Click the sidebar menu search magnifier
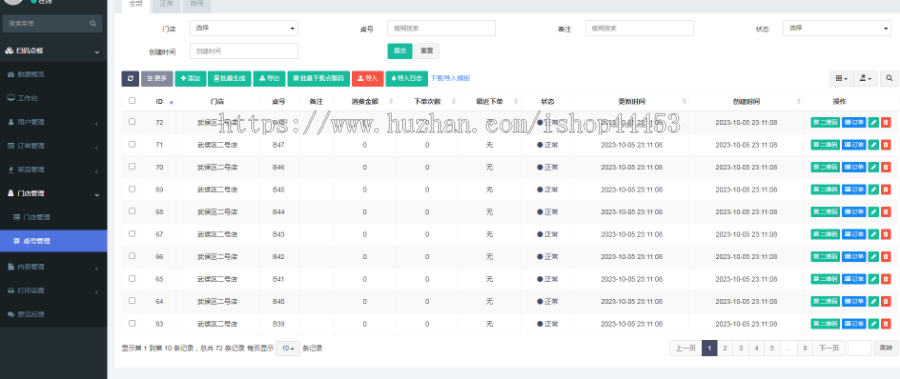The image size is (900, 379). point(92,24)
